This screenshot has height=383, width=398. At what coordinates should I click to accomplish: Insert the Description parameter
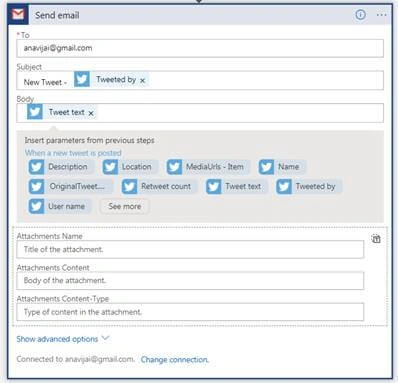pyautogui.click(x=61, y=167)
